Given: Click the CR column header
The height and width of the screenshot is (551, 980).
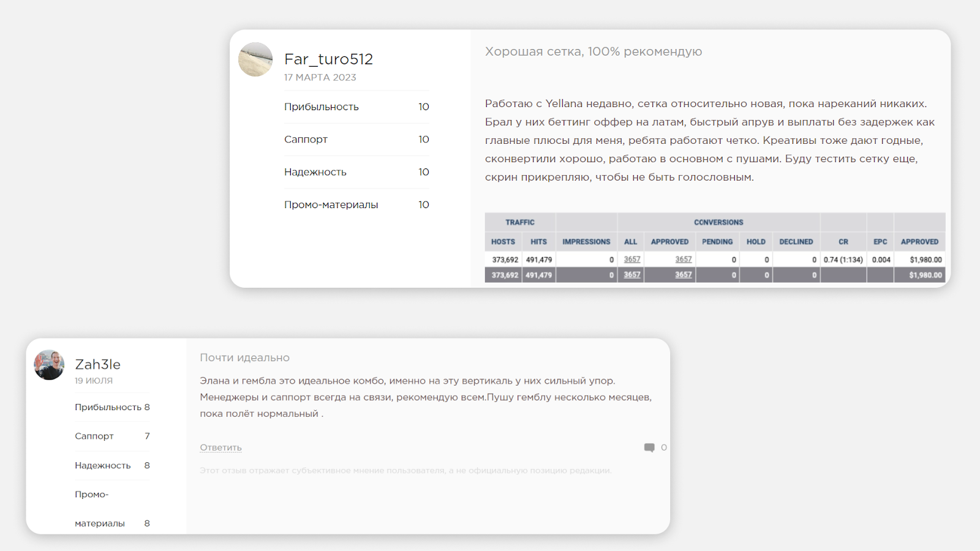Looking at the screenshot, I should point(843,242).
